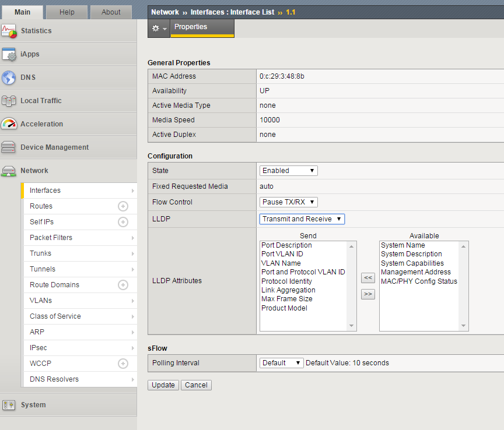Select System Name in Available list
The width and height of the screenshot is (504, 430).
[x=402, y=245]
